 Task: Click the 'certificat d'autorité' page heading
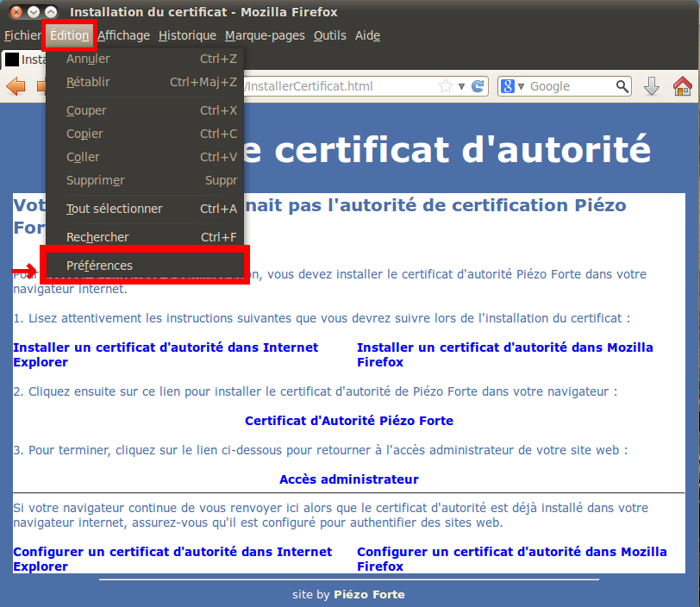click(x=462, y=151)
